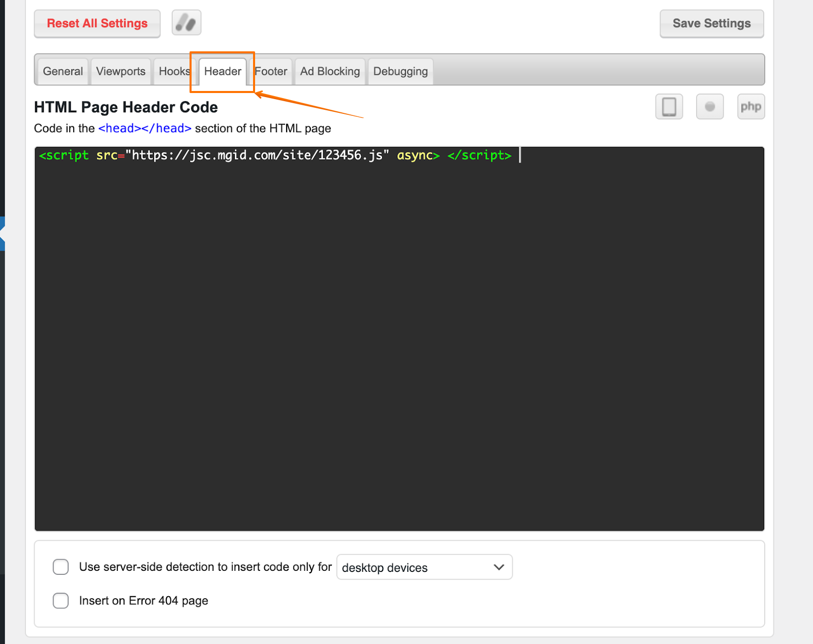Click the Header tab
The image size is (813, 644).
point(223,71)
